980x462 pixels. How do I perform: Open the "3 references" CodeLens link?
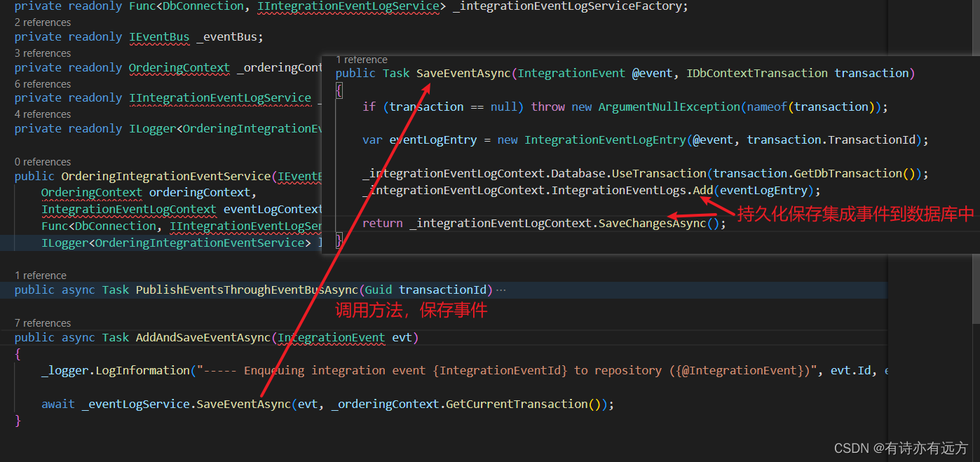click(43, 53)
